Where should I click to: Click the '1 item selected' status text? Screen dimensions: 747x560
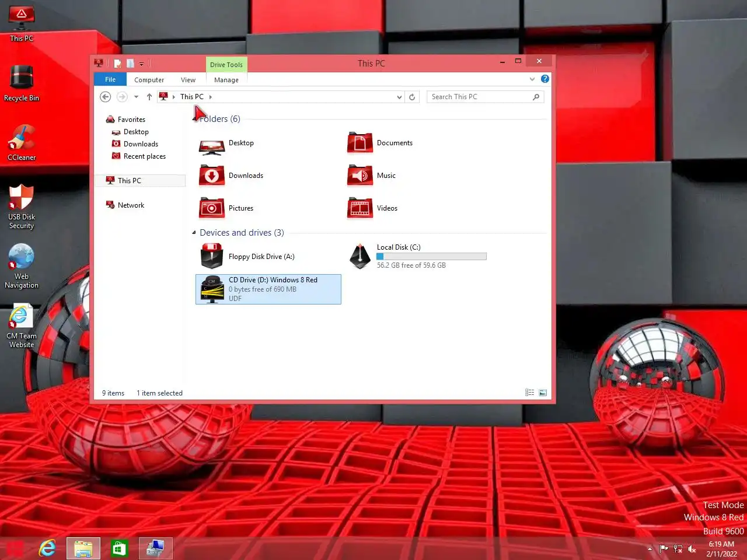click(x=159, y=393)
